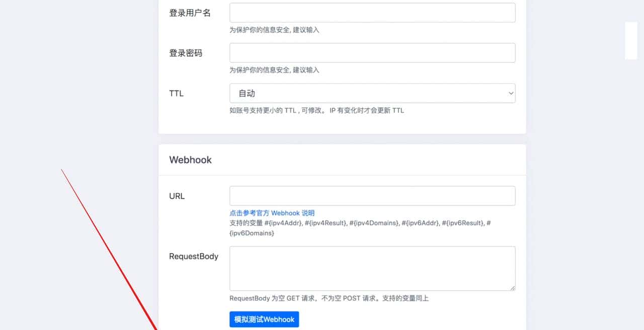Focus the 登录用户名 username input field
644x330 pixels.
(x=372, y=12)
